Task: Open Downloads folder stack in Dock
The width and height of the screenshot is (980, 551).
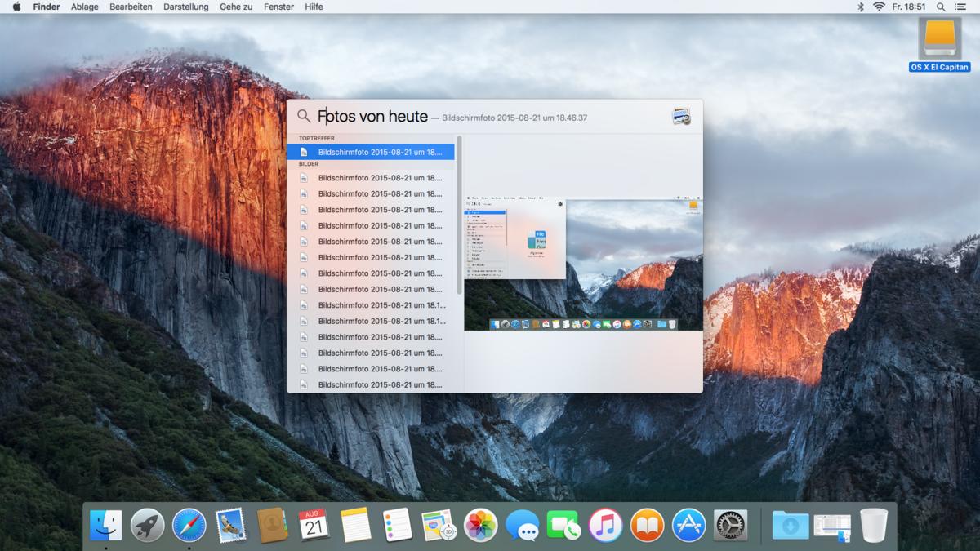Action: 790,526
